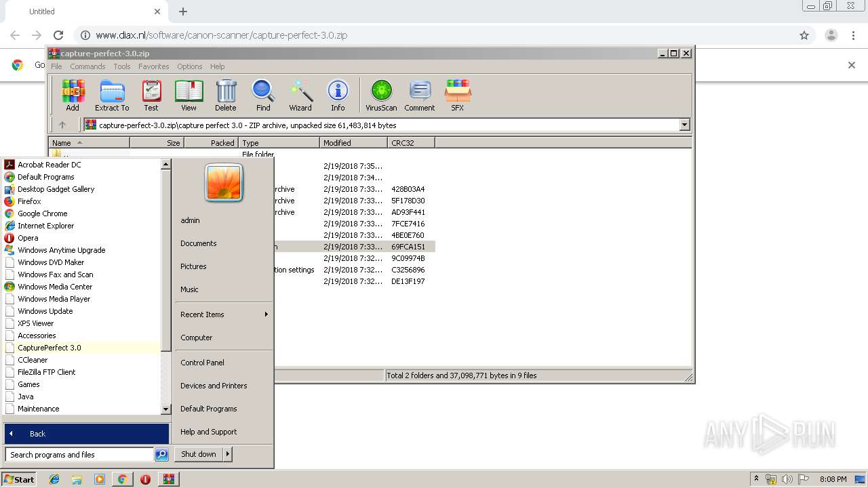This screenshot has width=868, height=488.
Task: Click the volume speaker tray icon
Action: pyautogui.click(x=787, y=479)
